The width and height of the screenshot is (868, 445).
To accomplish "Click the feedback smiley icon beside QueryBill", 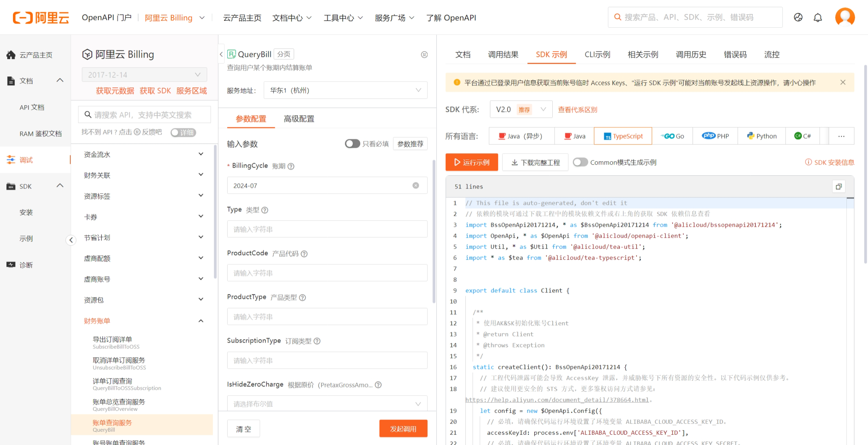I will (x=424, y=54).
